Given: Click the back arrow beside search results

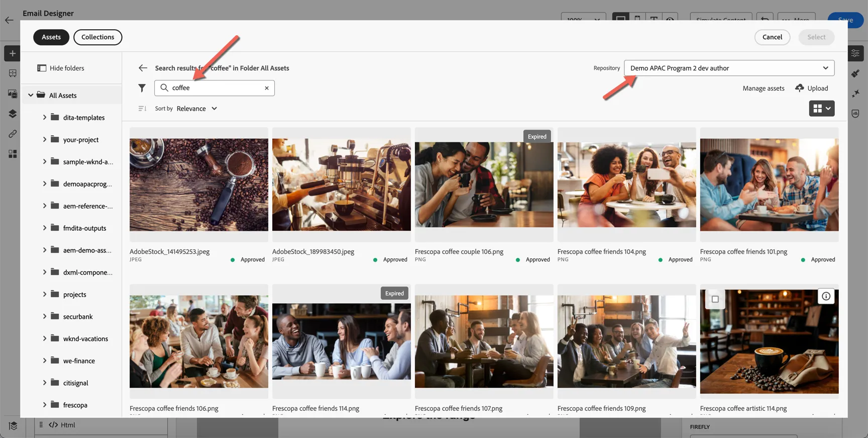Looking at the screenshot, I should (143, 68).
